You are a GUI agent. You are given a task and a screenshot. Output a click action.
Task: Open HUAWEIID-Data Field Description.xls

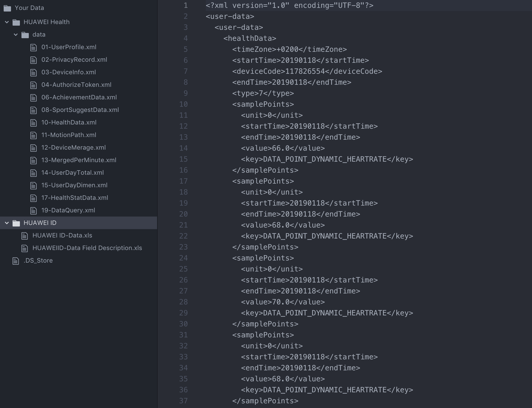coord(87,248)
